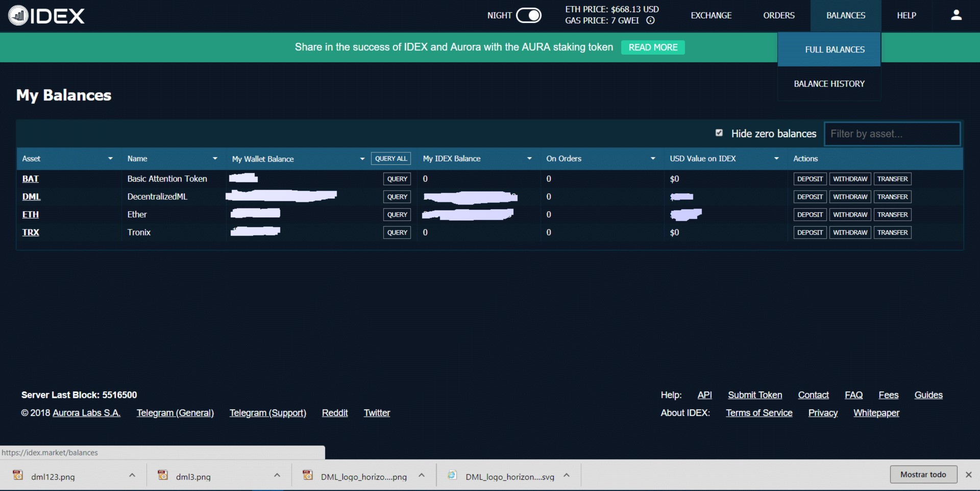Expand DML_logo_horizo....png download chevron

[422, 475]
